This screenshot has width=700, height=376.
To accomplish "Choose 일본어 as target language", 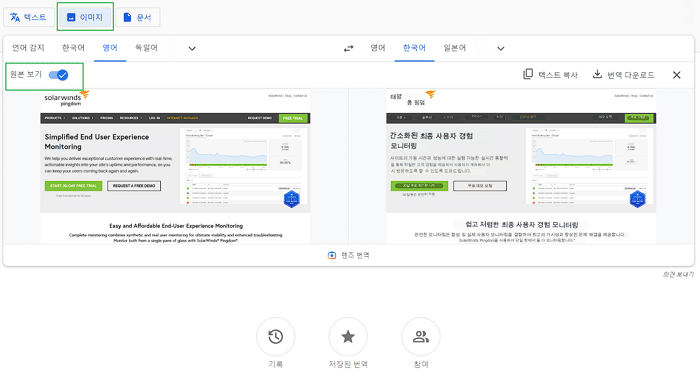I will (x=454, y=48).
